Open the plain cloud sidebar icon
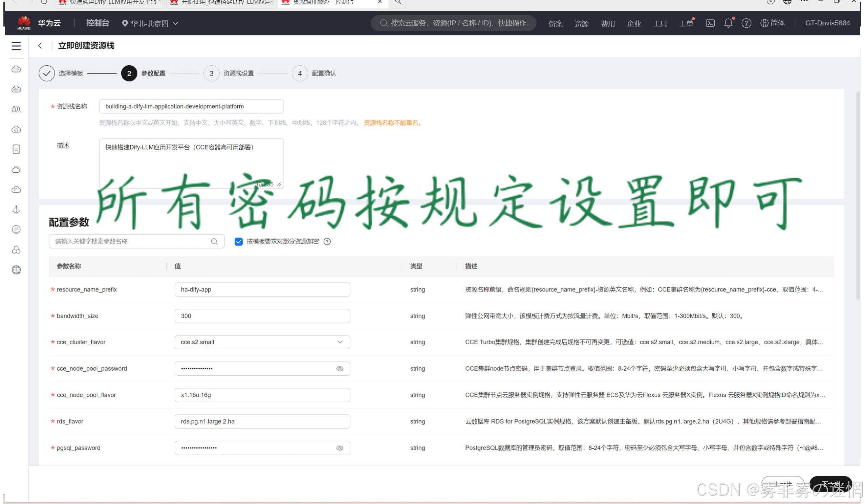The height and width of the screenshot is (504, 865). click(x=16, y=170)
